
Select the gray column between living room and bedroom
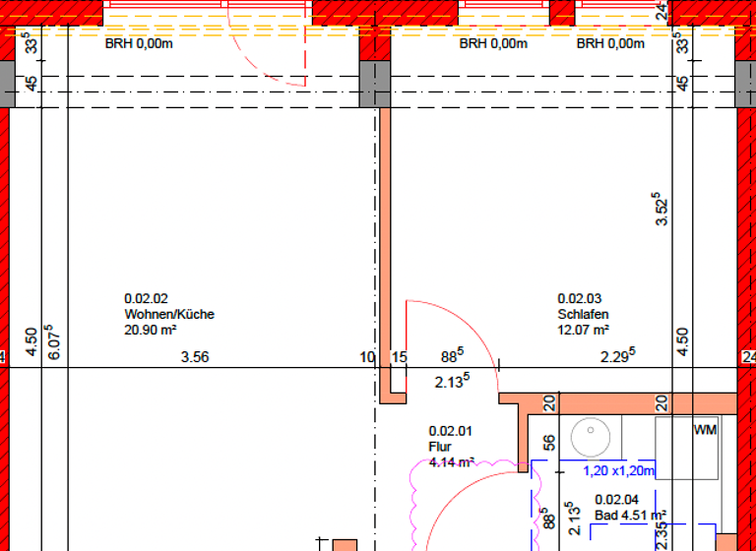point(375,85)
